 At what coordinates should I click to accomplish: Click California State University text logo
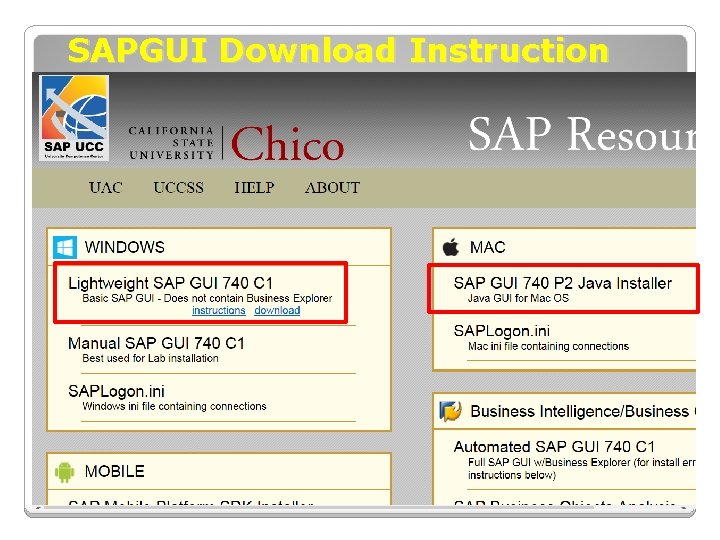pyautogui.click(x=171, y=143)
